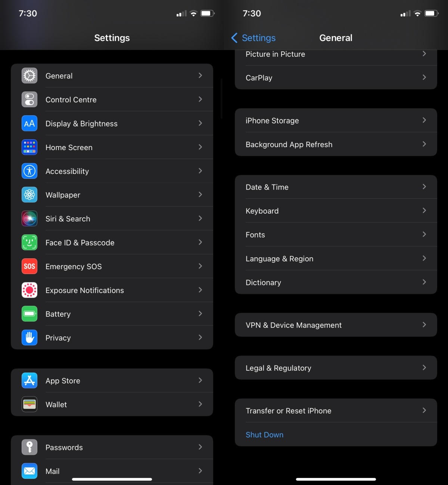
Task: Tap the Mail envelope icon
Action: (x=29, y=471)
